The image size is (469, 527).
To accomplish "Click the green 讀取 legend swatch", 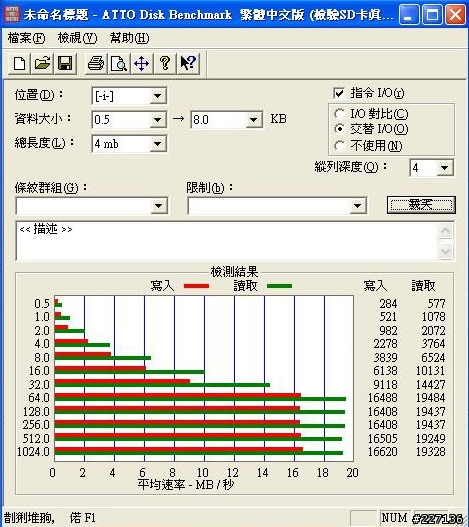I will (279, 286).
